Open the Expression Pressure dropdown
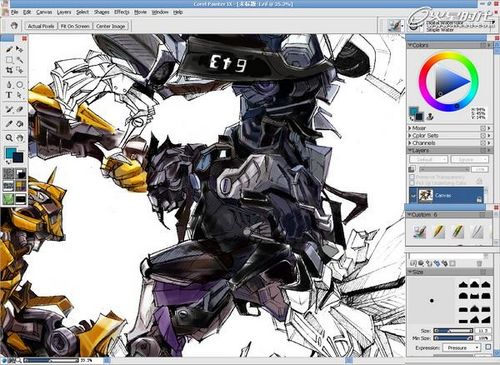500x365 pixels. point(461,348)
